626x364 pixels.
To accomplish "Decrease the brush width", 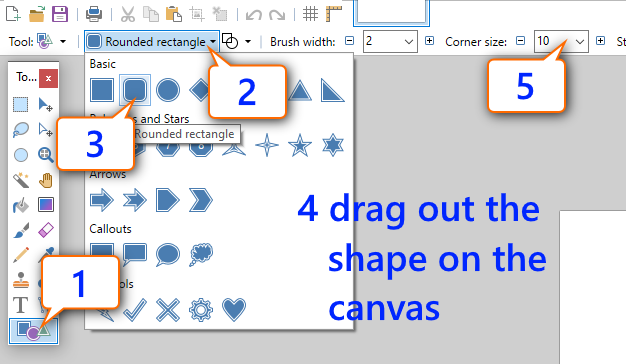I will coord(350,41).
